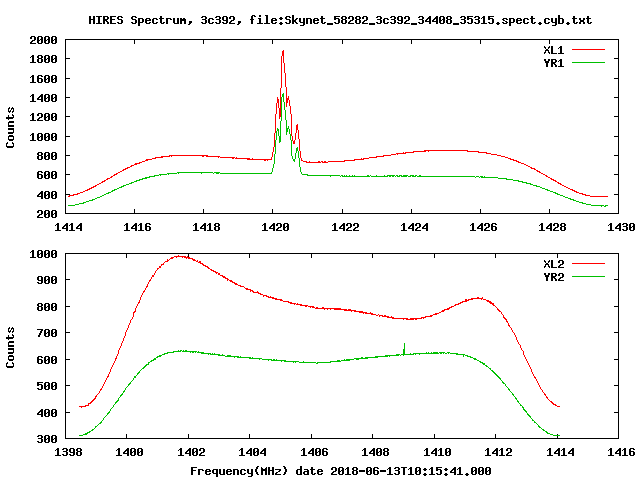Click the 1200 y-axis tick label
The height and width of the screenshot is (480, 640).
(x=43, y=117)
